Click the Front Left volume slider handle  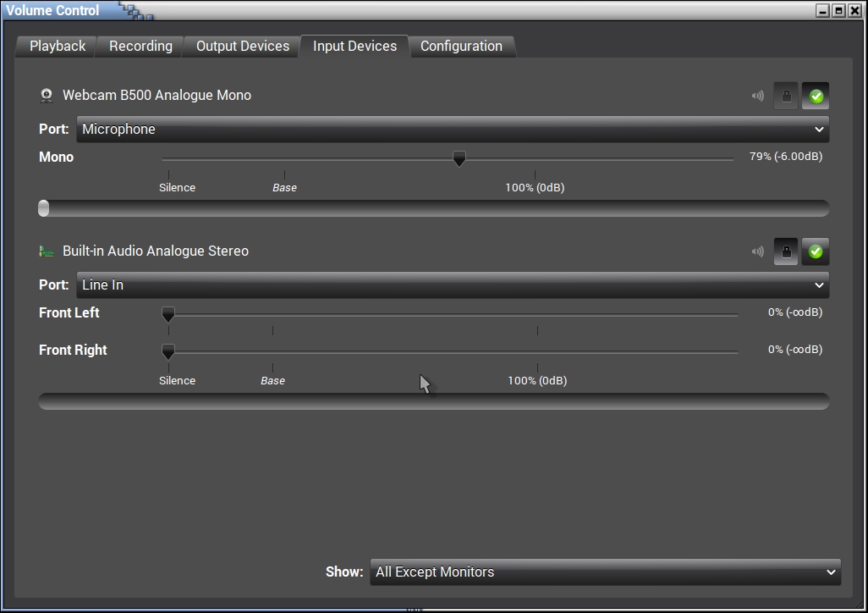coord(168,314)
